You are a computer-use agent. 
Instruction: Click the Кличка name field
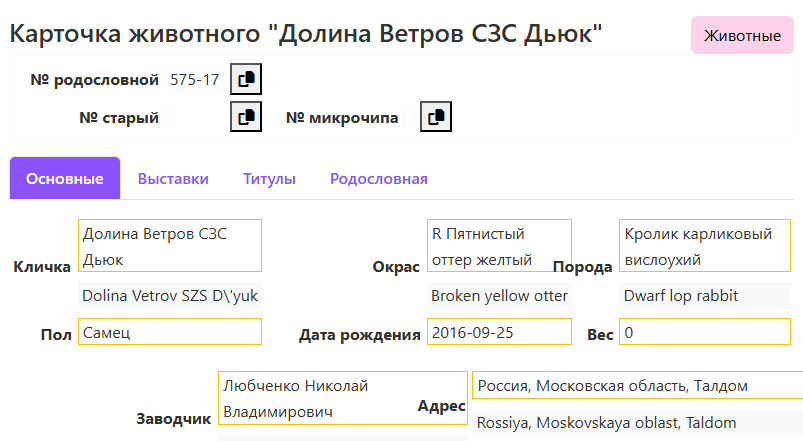click(x=170, y=246)
